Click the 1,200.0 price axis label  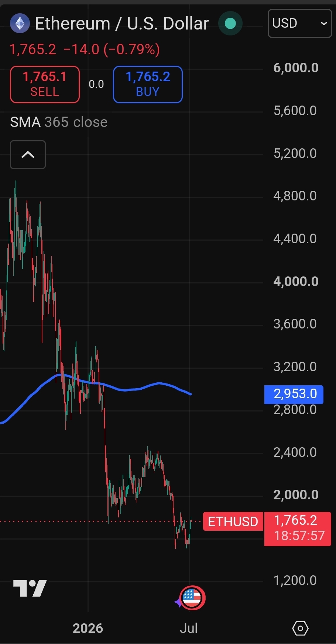pos(295,581)
